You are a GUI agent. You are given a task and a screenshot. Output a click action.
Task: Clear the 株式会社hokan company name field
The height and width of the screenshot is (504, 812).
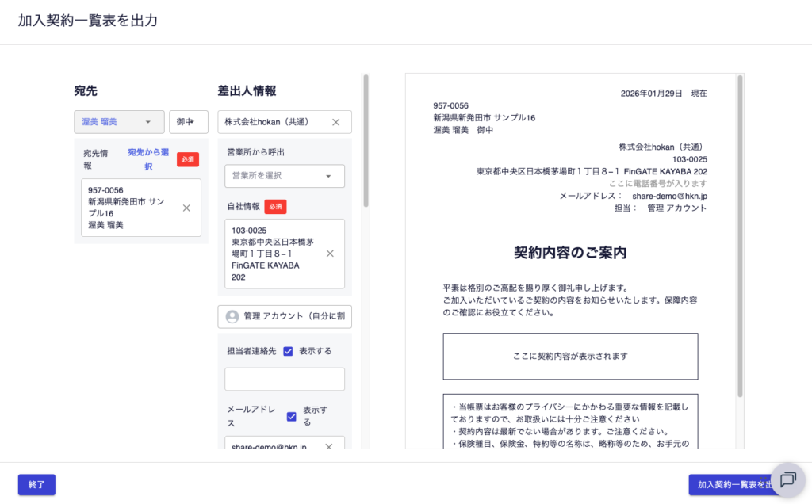click(x=335, y=122)
